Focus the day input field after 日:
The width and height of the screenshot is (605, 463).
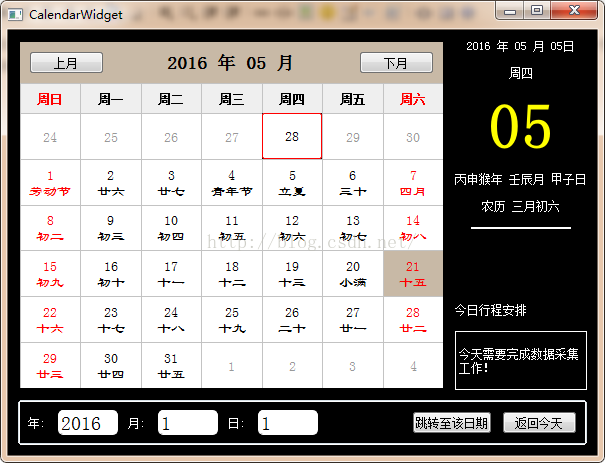288,423
